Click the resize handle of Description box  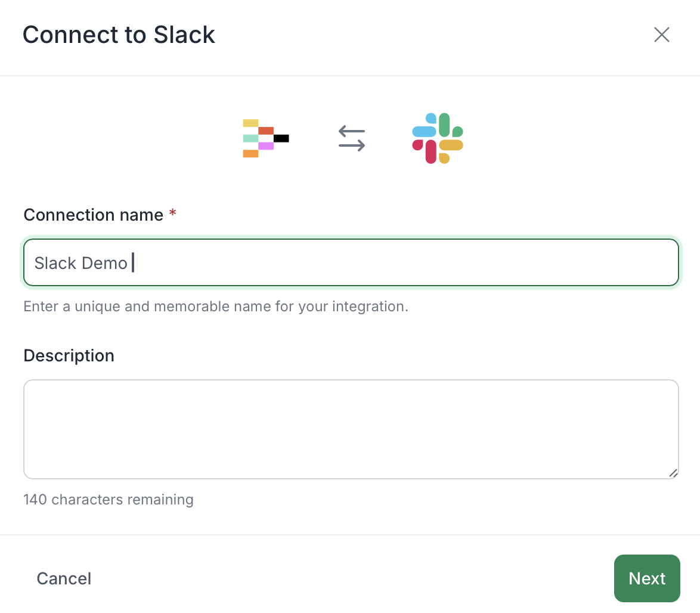coord(673,473)
